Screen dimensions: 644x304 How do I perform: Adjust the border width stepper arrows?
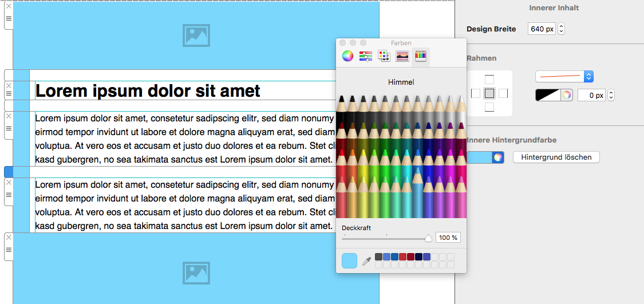point(611,95)
